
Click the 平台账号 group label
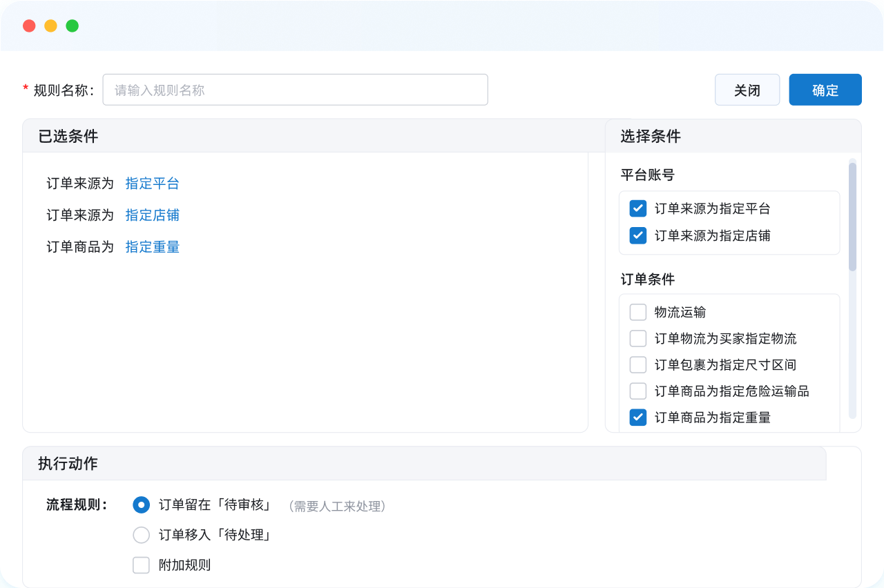(648, 175)
